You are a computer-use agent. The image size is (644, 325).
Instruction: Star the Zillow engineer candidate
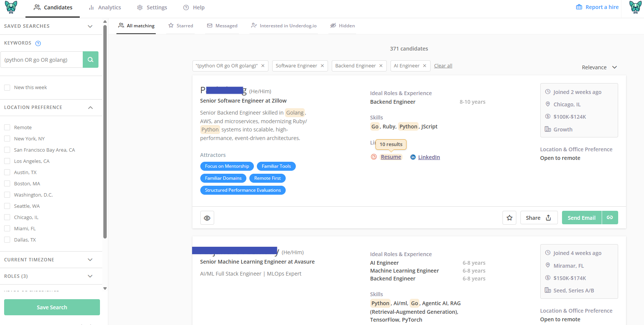(510, 218)
